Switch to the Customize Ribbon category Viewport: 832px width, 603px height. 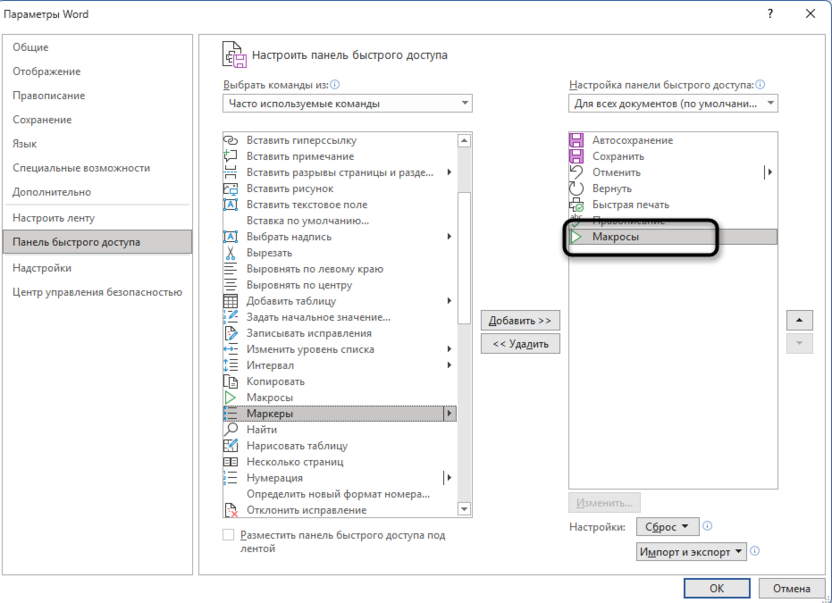[52, 217]
